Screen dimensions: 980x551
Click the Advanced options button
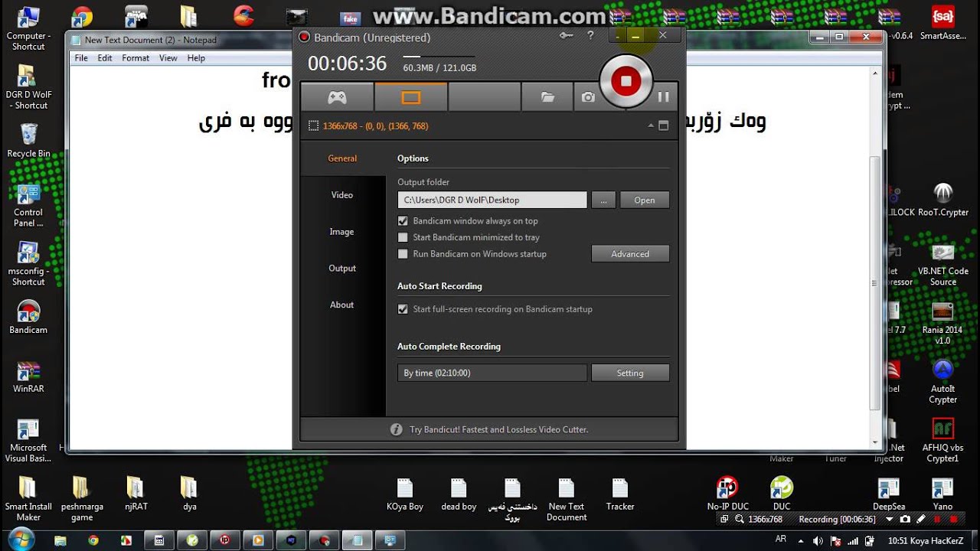click(630, 253)
